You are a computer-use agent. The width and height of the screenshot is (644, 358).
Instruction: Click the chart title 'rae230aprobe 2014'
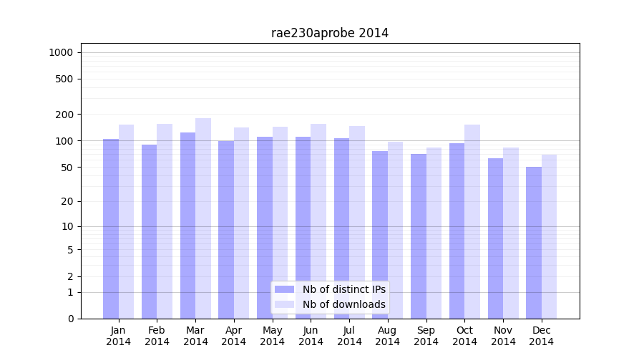tap(330, 33)
